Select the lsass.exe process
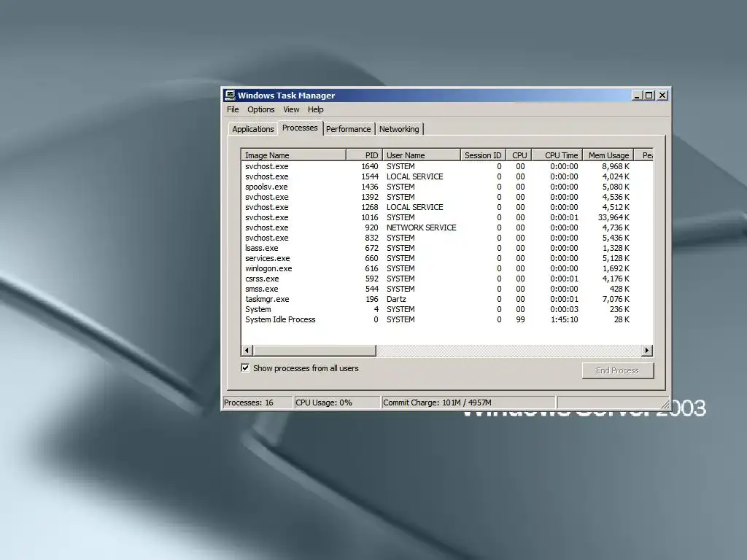The width and height of the screenshot is (747, 560). (x=447, y=248)
